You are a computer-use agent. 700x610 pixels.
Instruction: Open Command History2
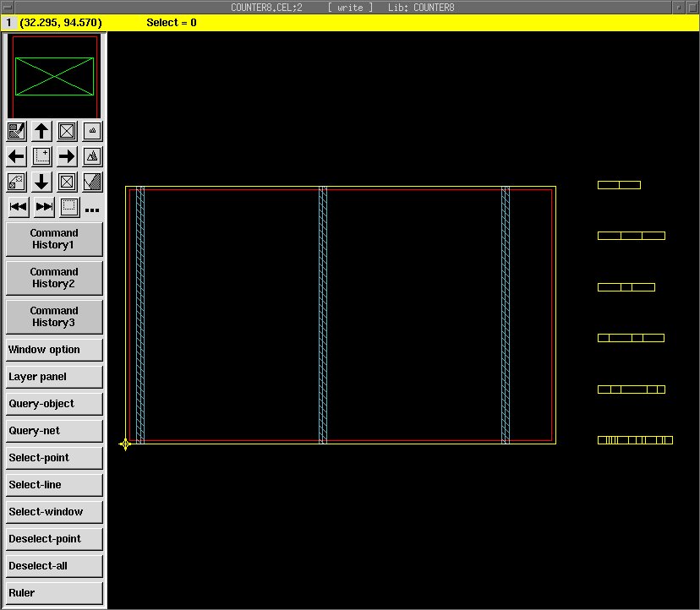54,278
